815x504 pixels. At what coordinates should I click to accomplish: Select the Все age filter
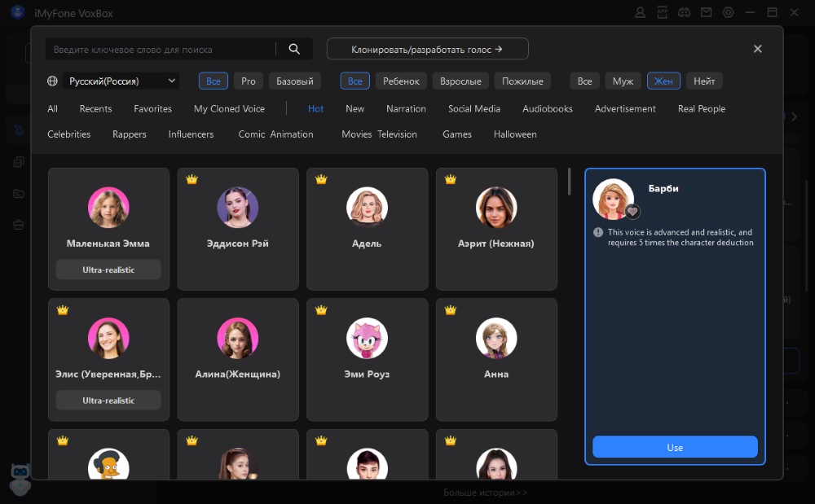[x=355, y=81]
